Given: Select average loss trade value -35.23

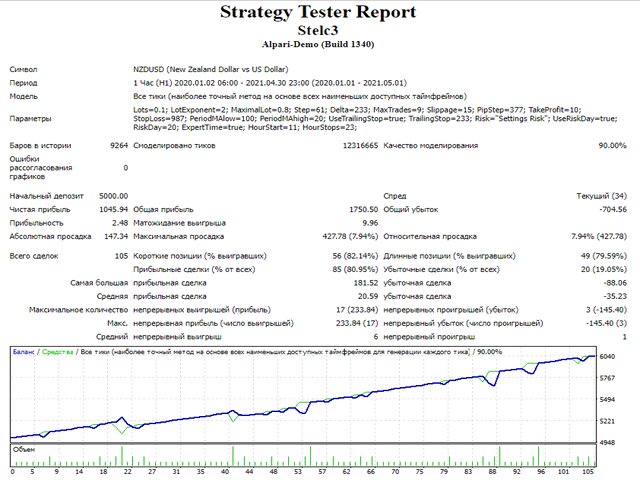Looking at the screenshot, I should coord(615,296).
